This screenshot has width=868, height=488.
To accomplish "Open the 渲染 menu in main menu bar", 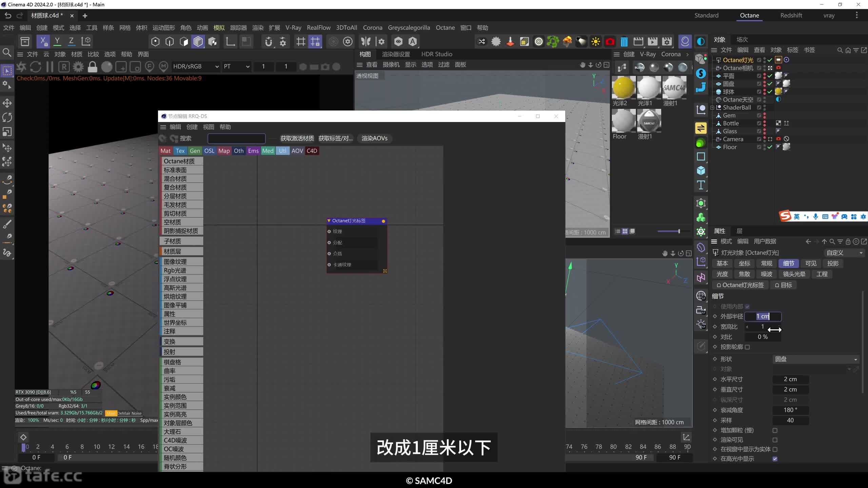I will (x=258, y=28).
